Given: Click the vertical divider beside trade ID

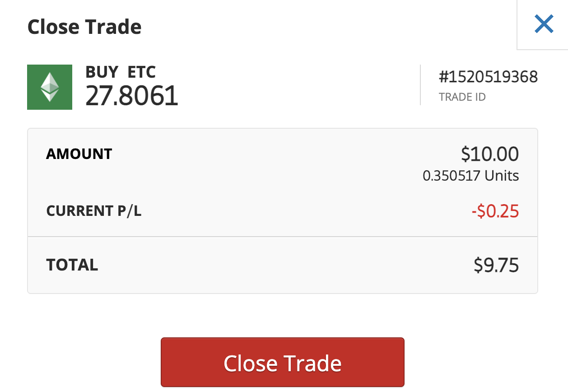Looking at the screenshot, I should click(420, 85).
